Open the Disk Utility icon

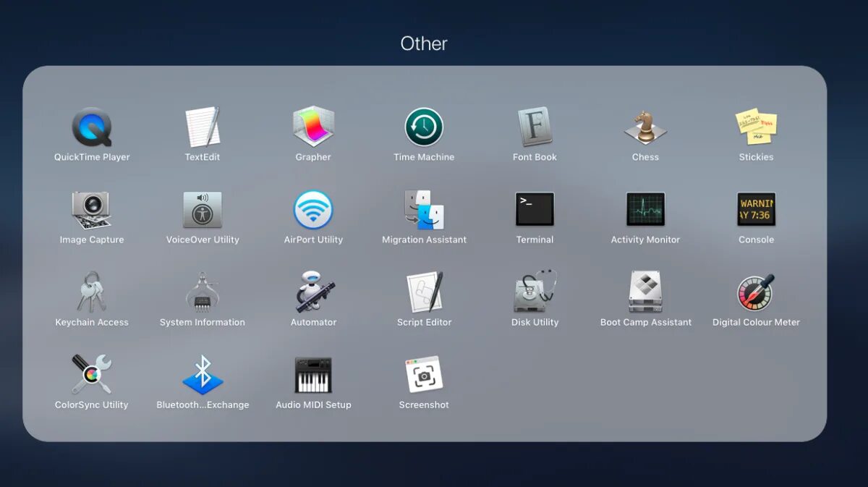tap(535, 293)
